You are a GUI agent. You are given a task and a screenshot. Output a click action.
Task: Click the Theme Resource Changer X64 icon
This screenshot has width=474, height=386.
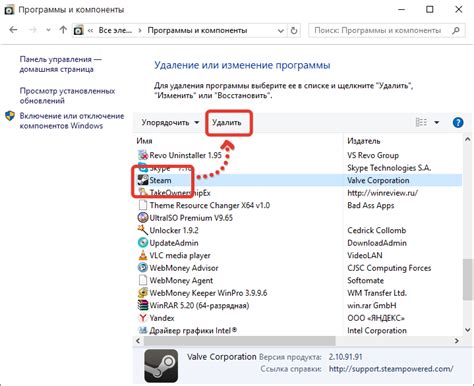tap(143, 205)
